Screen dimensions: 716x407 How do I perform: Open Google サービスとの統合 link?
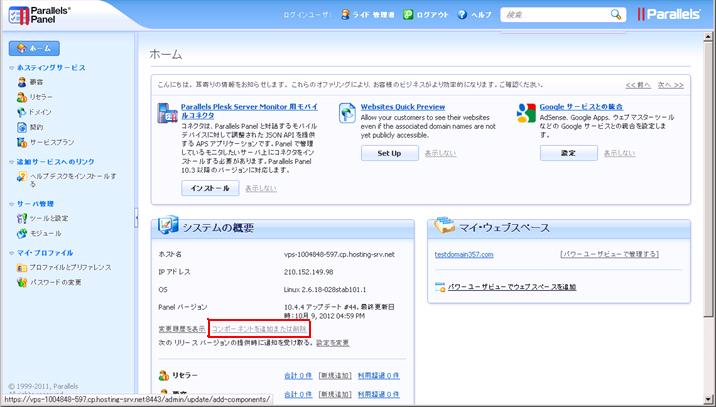pyautogui.click(x=581, y=107)
